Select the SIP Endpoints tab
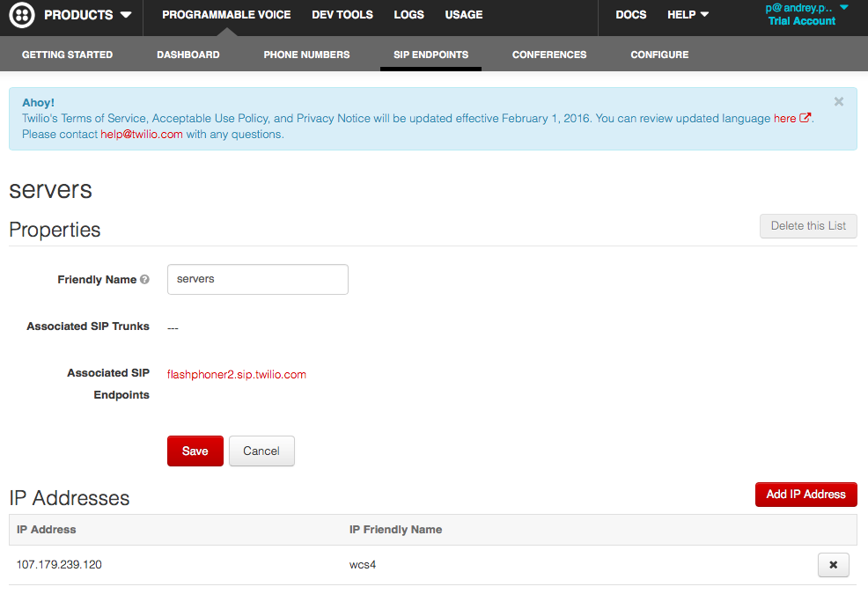Screen dimensions: 868x616 (x=430, y=55)
